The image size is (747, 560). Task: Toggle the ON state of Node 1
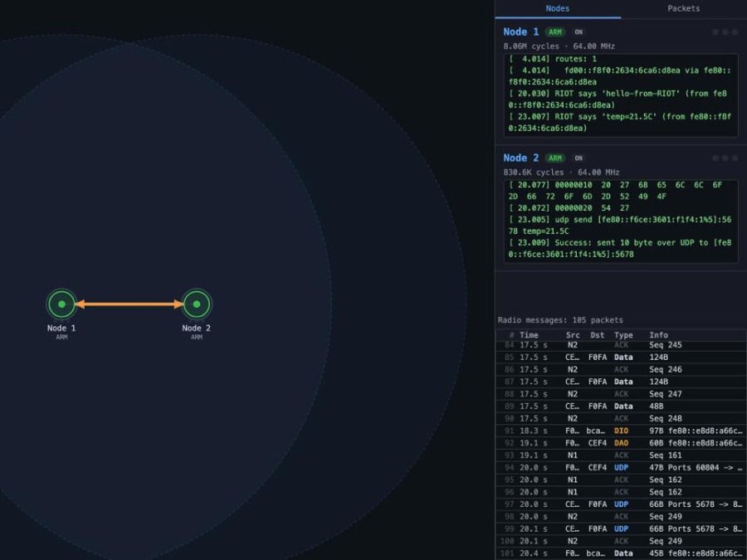579,32
